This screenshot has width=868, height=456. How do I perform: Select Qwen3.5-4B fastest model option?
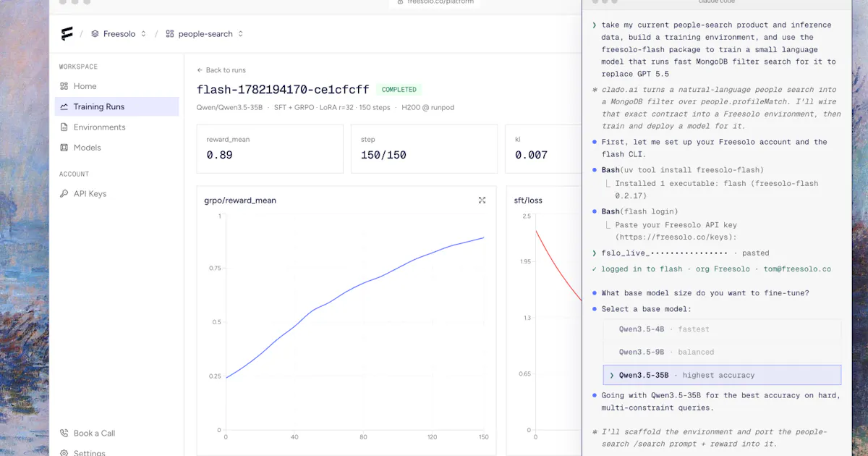[722, 329]
